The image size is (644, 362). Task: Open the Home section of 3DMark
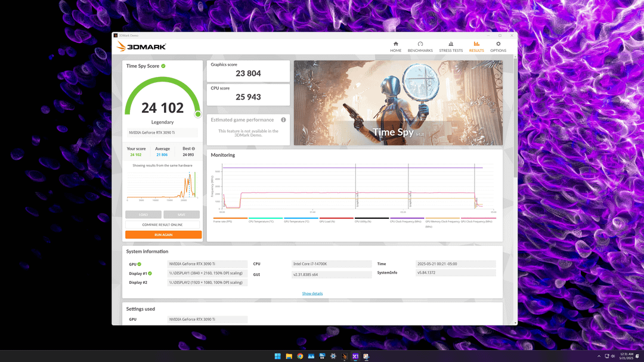click(x=395, y=47)
